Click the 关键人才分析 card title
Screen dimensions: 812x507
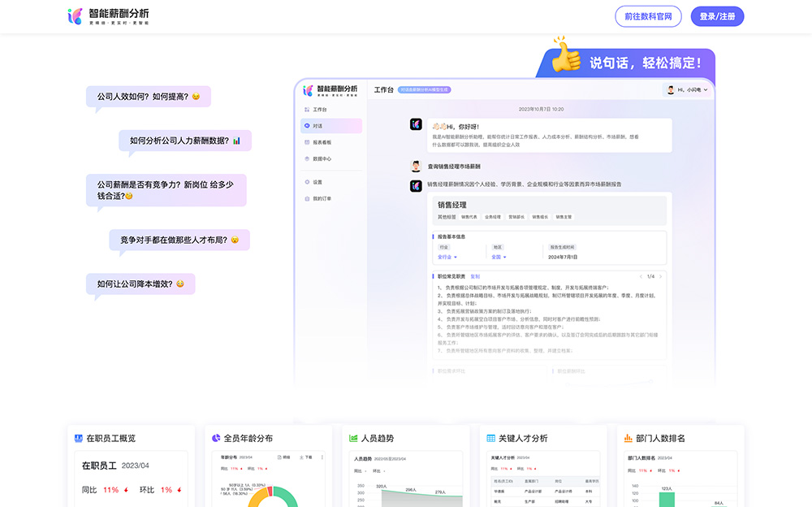click(x=523, y=439)
